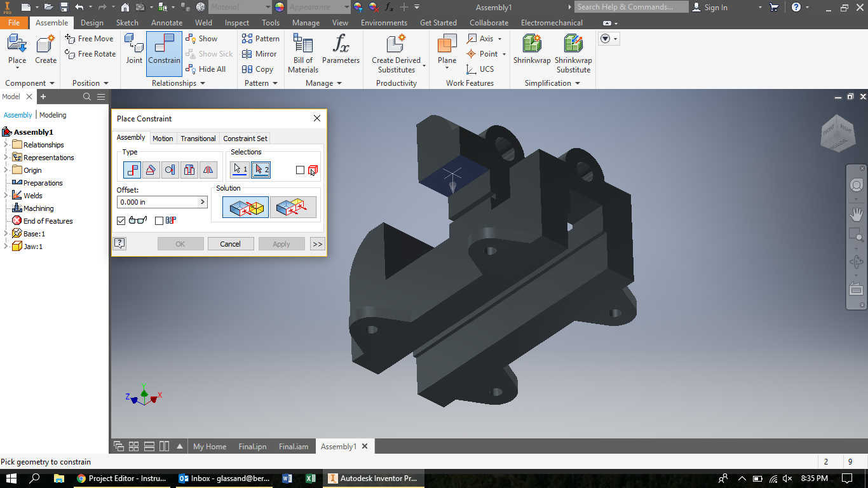The width and height of the screenshot is (868, 488).
Task: Click the Cancel button
Action: point(230,244)
